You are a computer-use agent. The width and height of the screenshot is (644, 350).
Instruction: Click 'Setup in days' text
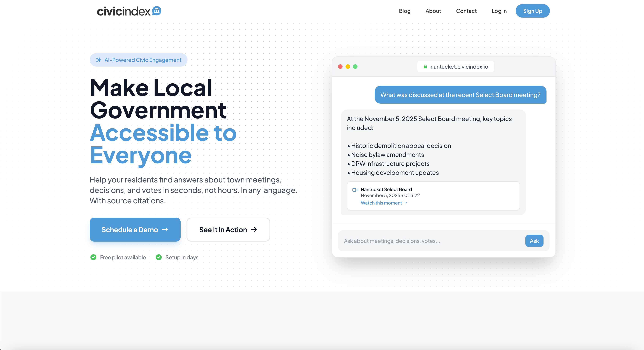click(x=182, y=257)
